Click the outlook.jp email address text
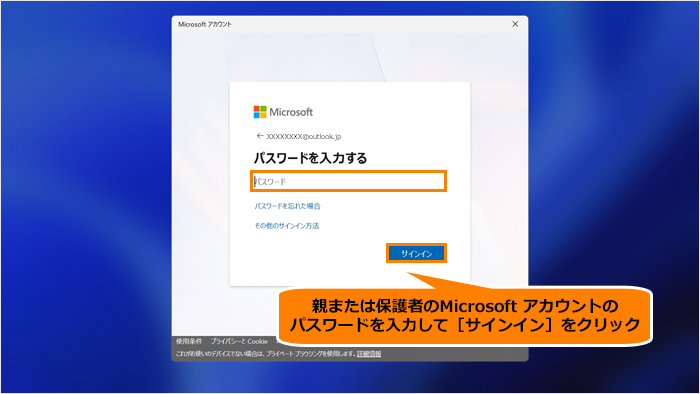This screenshot has width=700, height=394. coord(304,137)
